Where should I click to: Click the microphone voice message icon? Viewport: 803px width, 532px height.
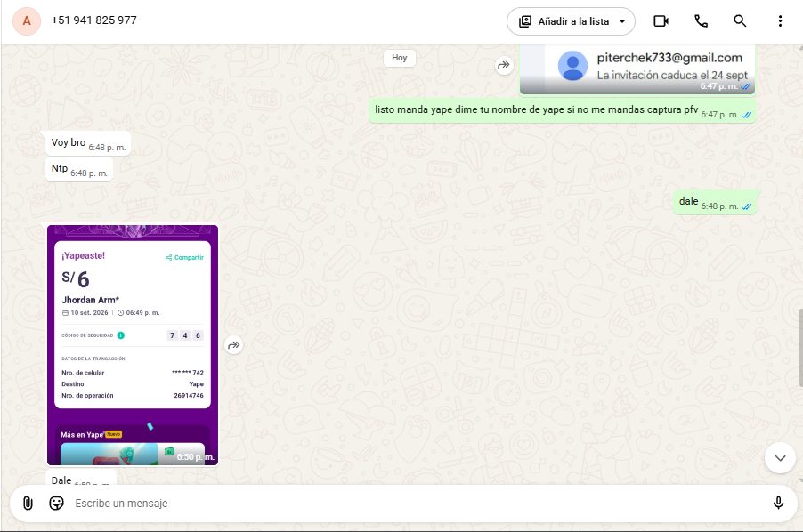[x=778, y=504]
